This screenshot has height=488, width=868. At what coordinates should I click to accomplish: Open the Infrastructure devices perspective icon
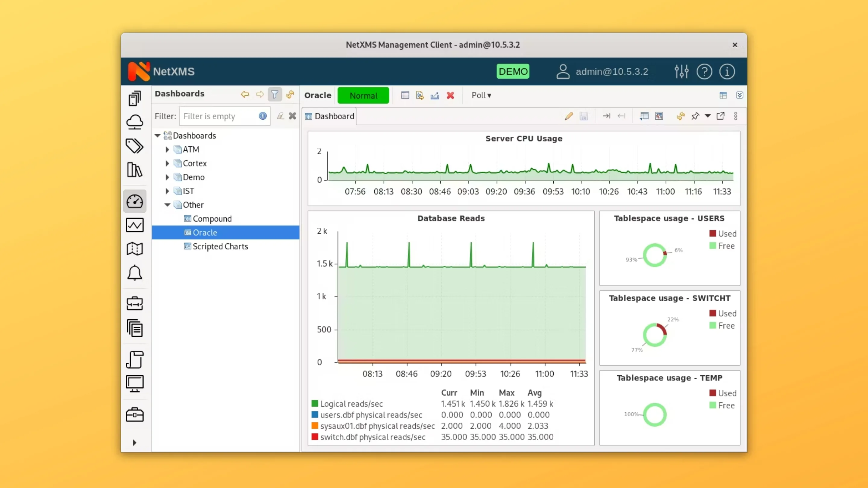click(x=135, y=98)
